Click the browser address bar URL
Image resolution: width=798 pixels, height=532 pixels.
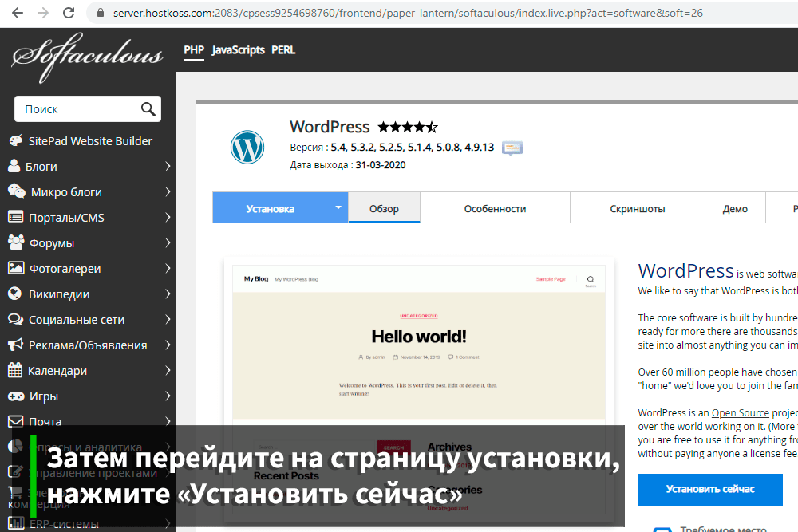pos(408,13)
